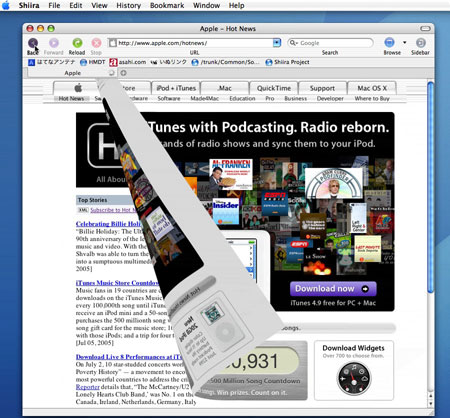The image size is (450, 418).
Task: Open the Help menu
Action: 236,5
